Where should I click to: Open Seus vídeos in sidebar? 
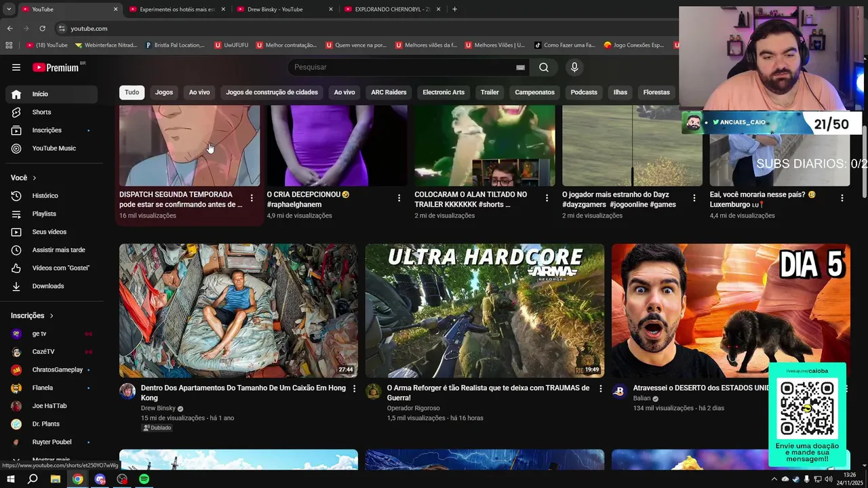click(x=52, y=232)
